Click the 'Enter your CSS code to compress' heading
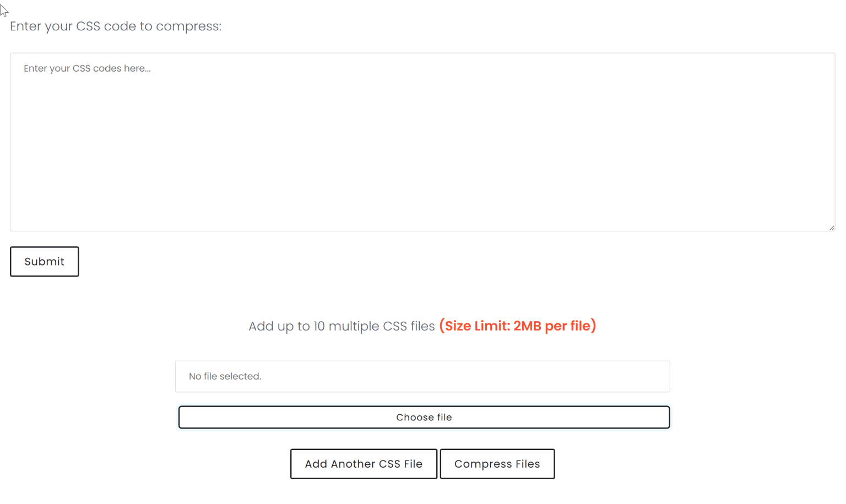846x504 pixels. pos(114,26)
